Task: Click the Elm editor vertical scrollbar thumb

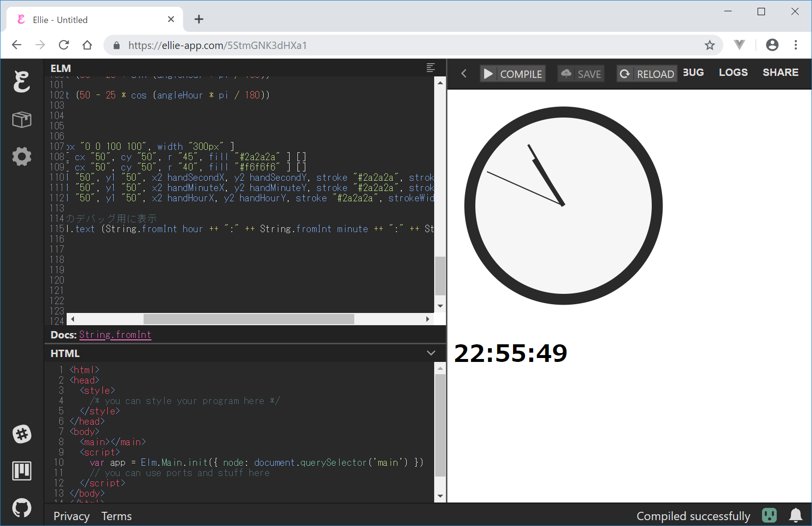Action: (x=440, y=276)
